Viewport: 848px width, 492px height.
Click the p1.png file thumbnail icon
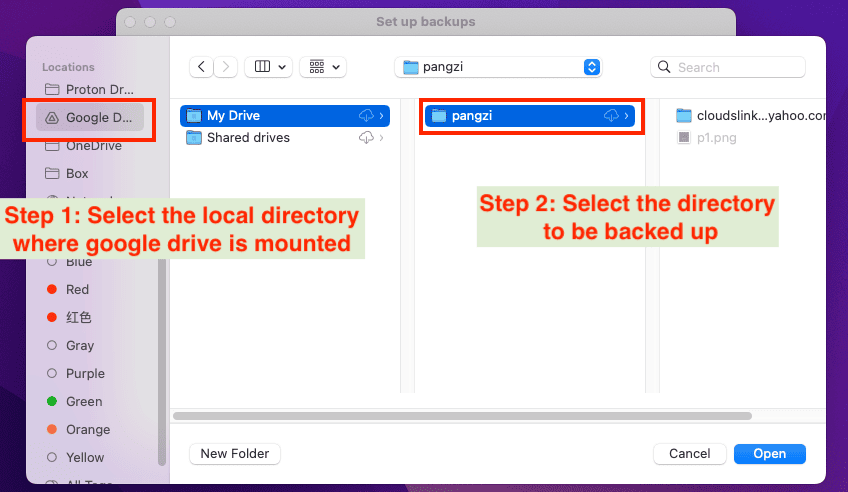pos(684,138)
